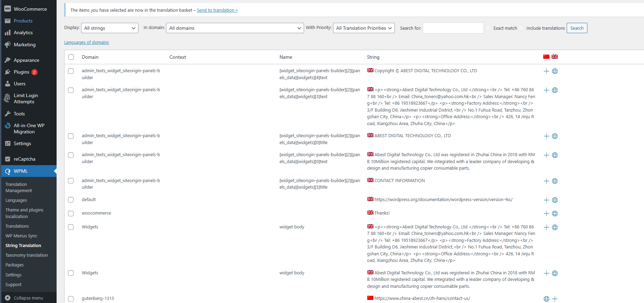Click Chinese flag column header icon
Screen dimensions: 644x303
tap(546, 57)
